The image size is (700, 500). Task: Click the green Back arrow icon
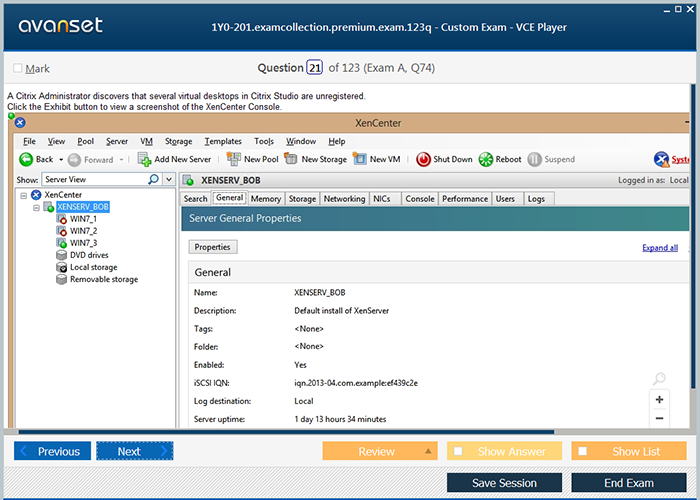[x=26, y=159]
